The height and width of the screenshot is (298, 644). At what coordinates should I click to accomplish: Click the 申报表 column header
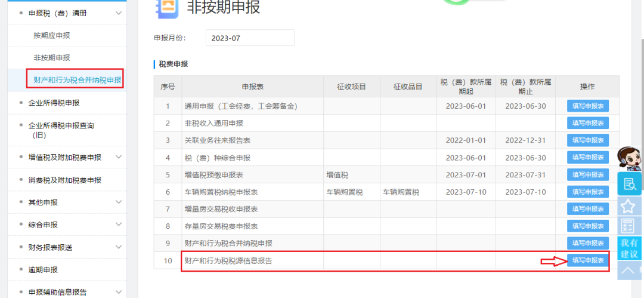click(253, 87)
